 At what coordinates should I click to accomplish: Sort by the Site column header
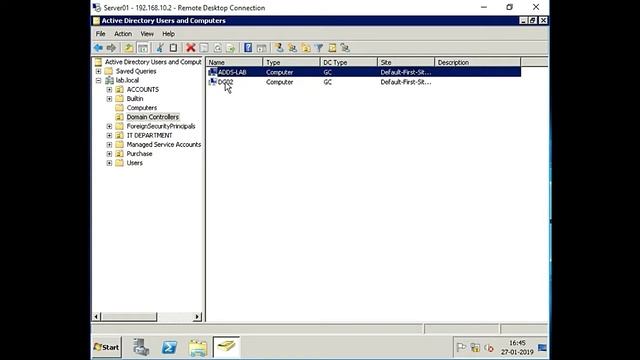[406, 62]
